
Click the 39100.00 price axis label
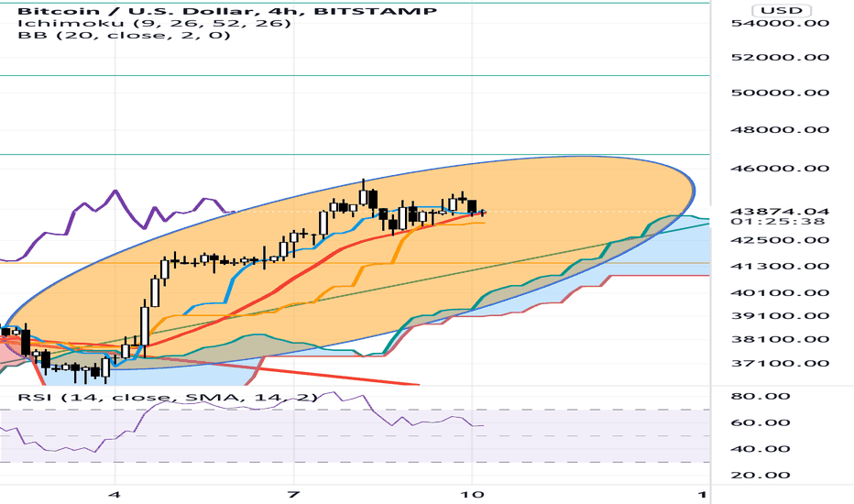tap(780, 316)
